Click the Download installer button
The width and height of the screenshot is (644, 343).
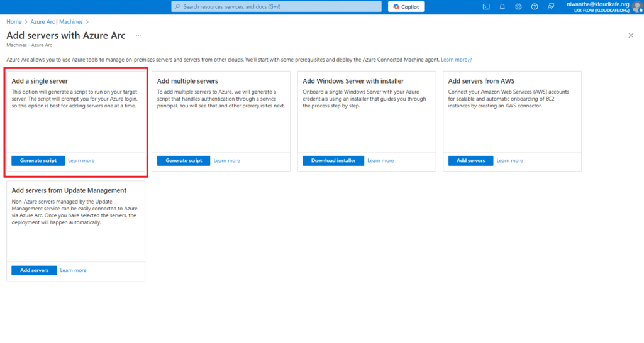333,161
